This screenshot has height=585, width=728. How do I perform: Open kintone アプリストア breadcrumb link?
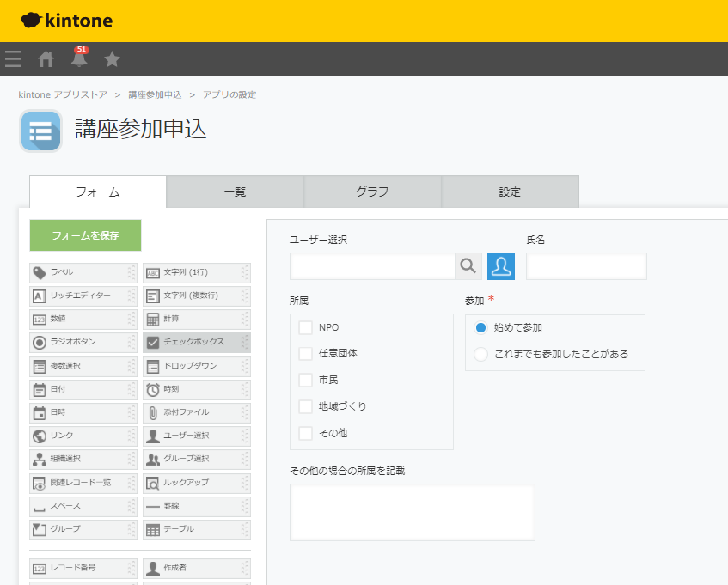[63, 94]
